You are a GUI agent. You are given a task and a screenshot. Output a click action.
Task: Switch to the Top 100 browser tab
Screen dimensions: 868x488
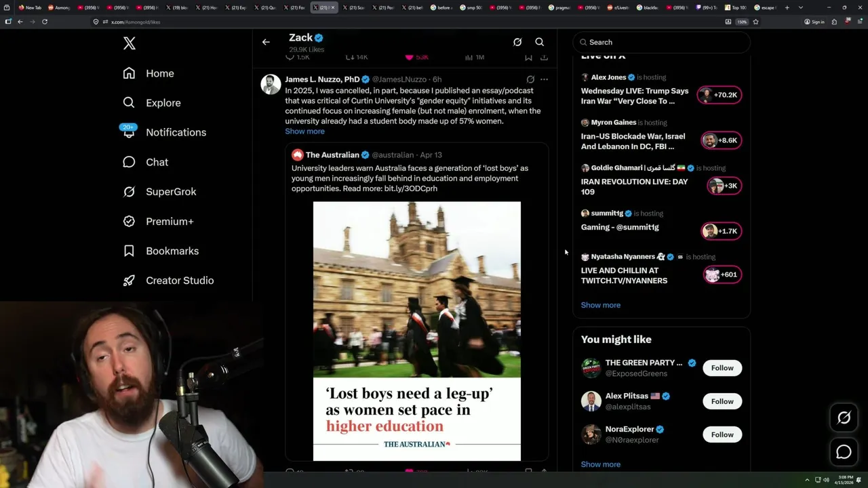click(735, 7)
